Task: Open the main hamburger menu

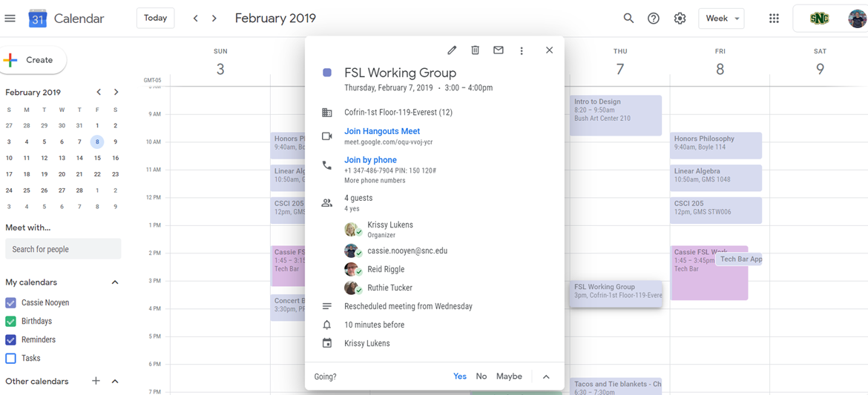Action: tap(10, 19)
